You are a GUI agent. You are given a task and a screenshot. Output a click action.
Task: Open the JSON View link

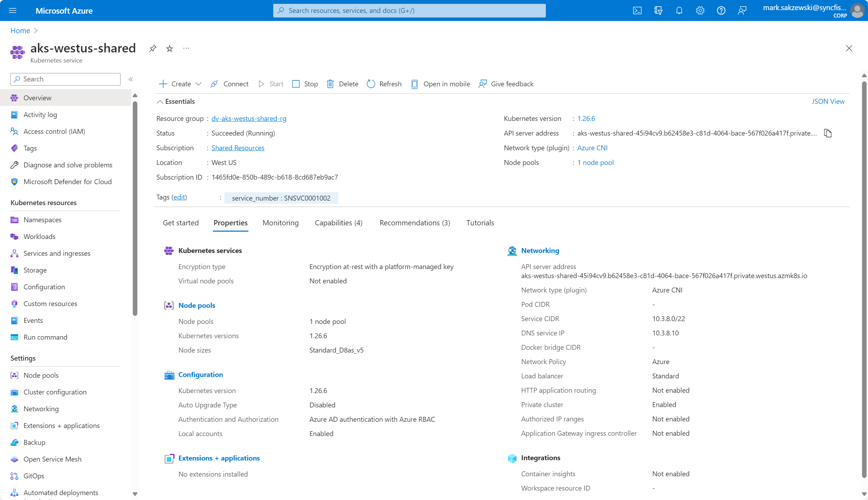[x=828, y=101]
